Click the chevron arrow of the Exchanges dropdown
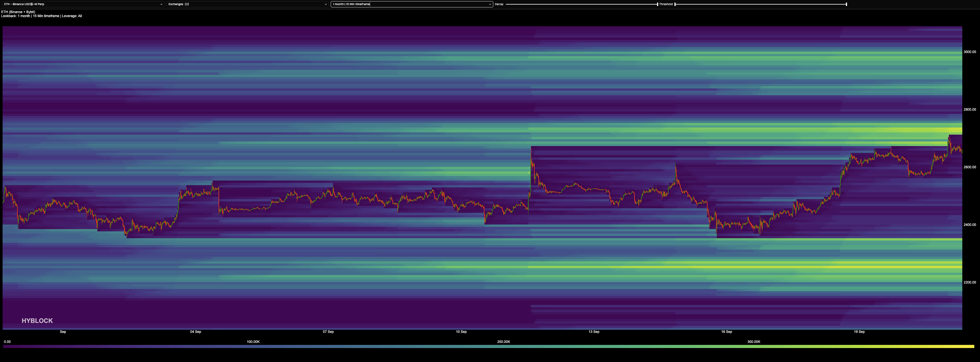Screen dimensions: 980x362 [x=326, y=4]
